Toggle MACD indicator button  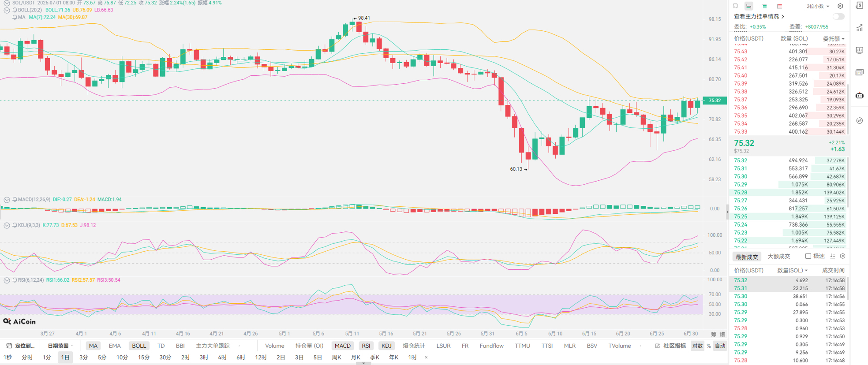(x=343, y=346)
